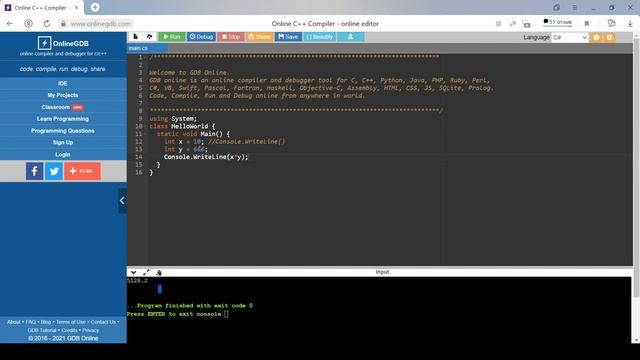The image size is (640, 360).
Task: Click the OnlineGDB logo
Action: click(x=63, y=43)
